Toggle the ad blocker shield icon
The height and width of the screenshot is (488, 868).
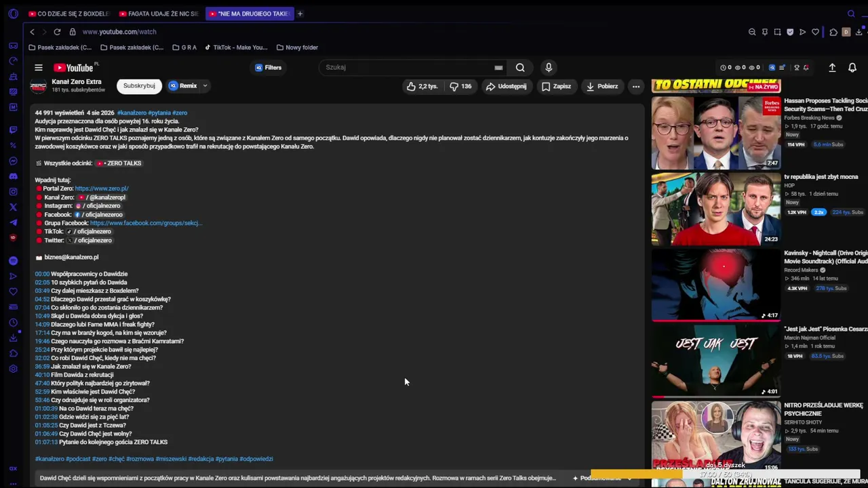(790, 32)
